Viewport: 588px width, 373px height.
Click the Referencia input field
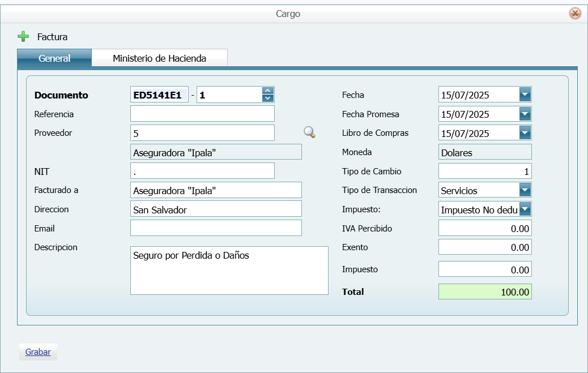tap(202, 114)
